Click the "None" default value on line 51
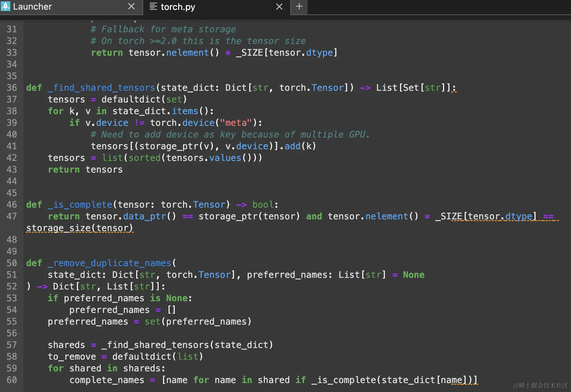The height and width of the screenshot is (392, 571). pyautogui.click(x=413, y=275)
